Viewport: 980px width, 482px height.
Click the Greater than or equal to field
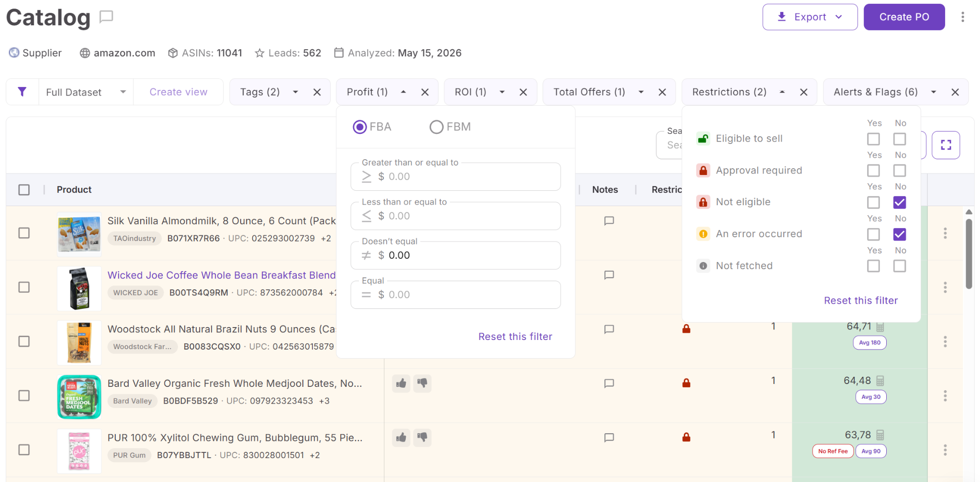click(x=456, y=176)
